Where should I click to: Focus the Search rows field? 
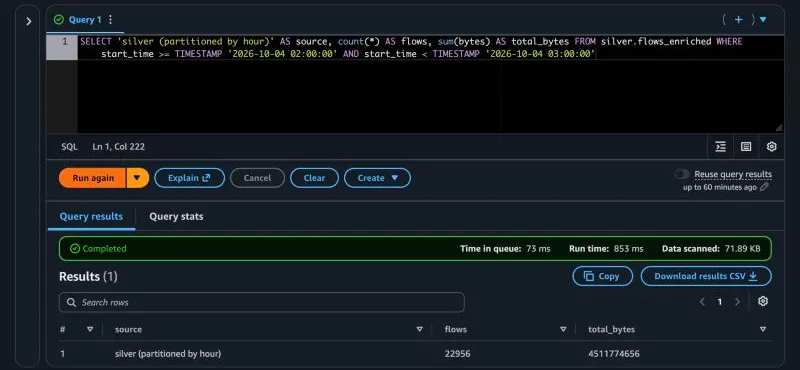pyautogui.click(x=262, y=302)
